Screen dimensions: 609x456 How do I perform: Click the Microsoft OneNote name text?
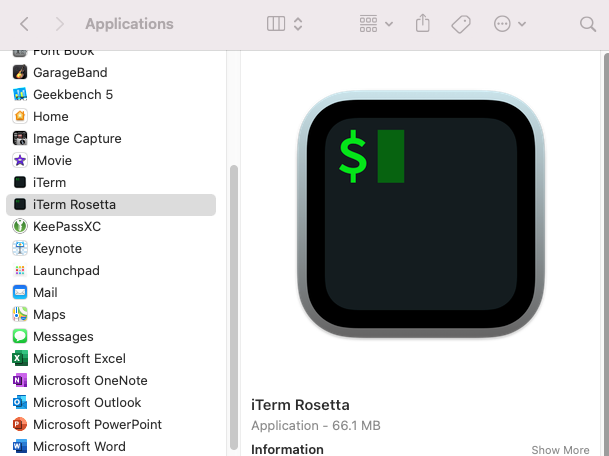[x=90, y=381]
